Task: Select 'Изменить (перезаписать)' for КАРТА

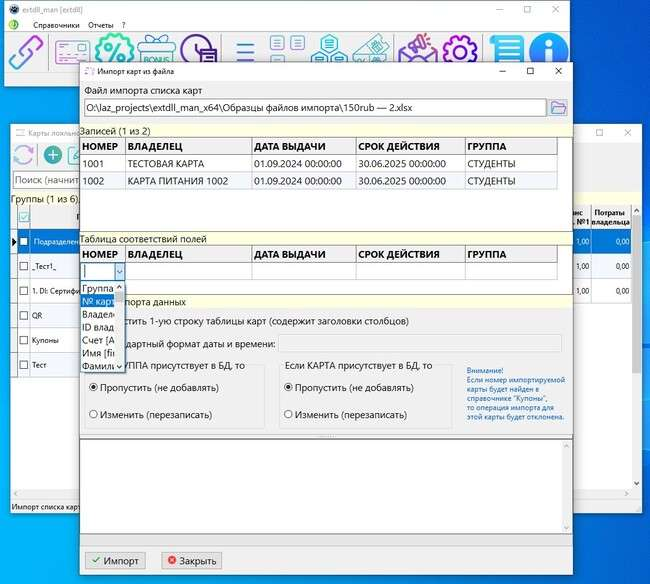Action: [289, 413]
